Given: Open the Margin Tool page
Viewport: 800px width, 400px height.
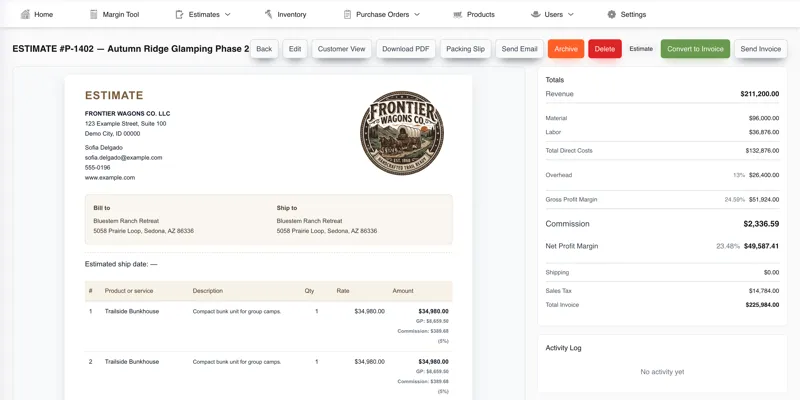Looking at the screenshot, I should 114,14.
